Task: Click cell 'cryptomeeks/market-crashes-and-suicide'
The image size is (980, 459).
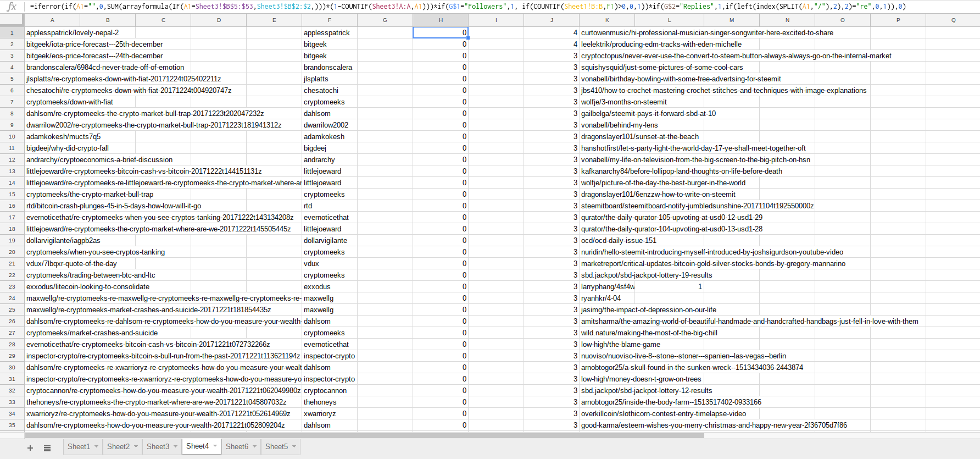Action: [92, 333]
